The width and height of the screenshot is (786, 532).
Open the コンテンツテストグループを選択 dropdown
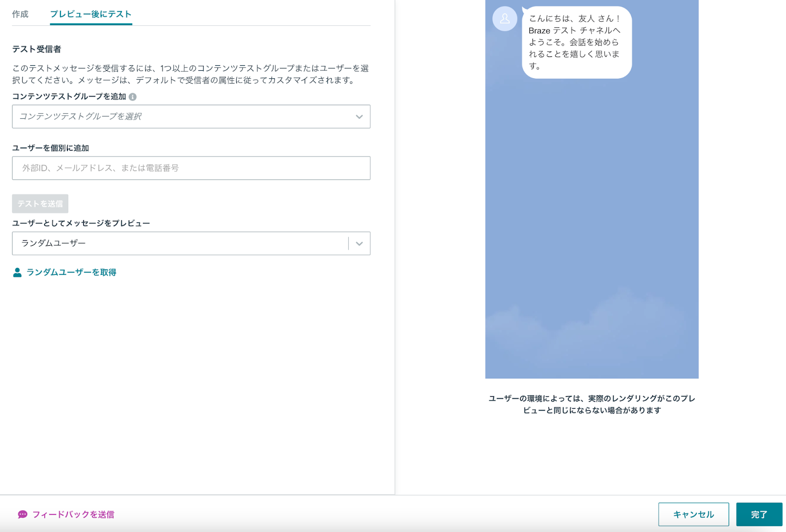pyautogui.click(x=191, y=116)
